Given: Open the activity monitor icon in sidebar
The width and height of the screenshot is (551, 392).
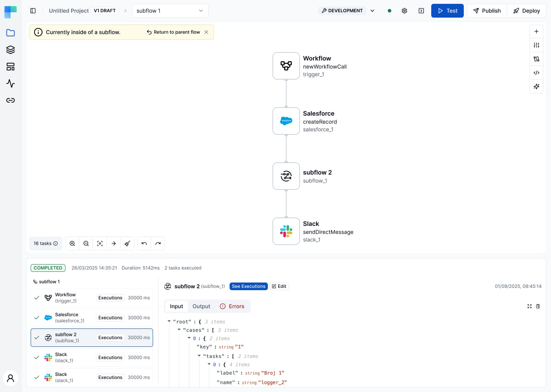Looking at the screenshot, I should click(10, 83).
